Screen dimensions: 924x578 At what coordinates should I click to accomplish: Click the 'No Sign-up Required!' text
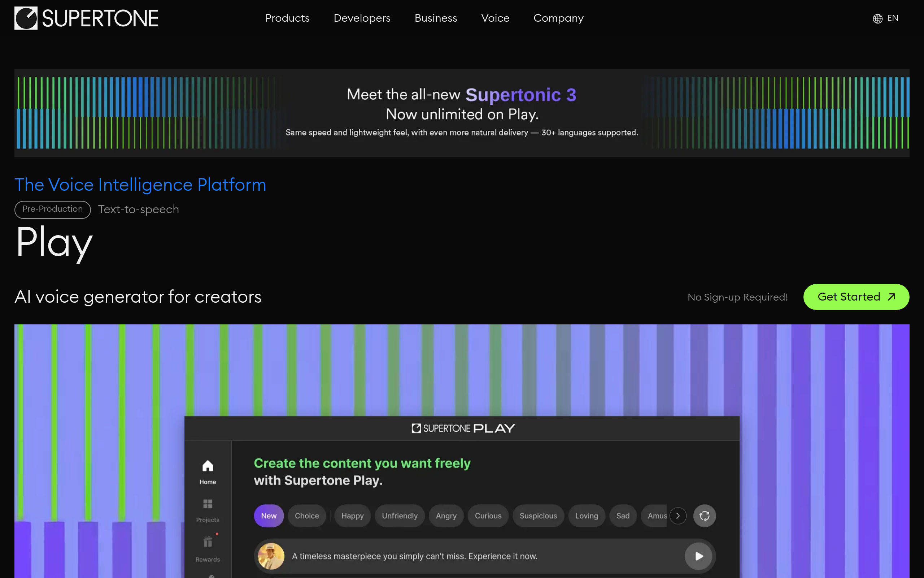click(x=737, y=297)
